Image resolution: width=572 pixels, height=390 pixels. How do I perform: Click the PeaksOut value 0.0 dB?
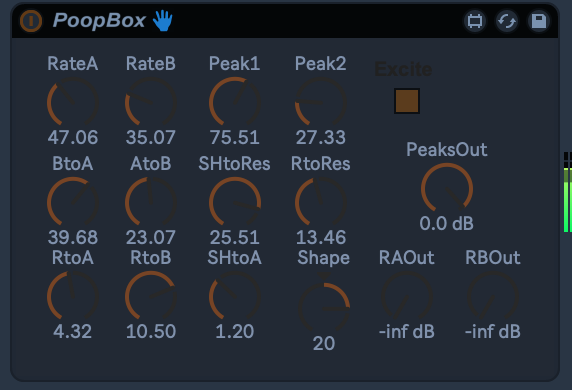[x=447, y=223]
